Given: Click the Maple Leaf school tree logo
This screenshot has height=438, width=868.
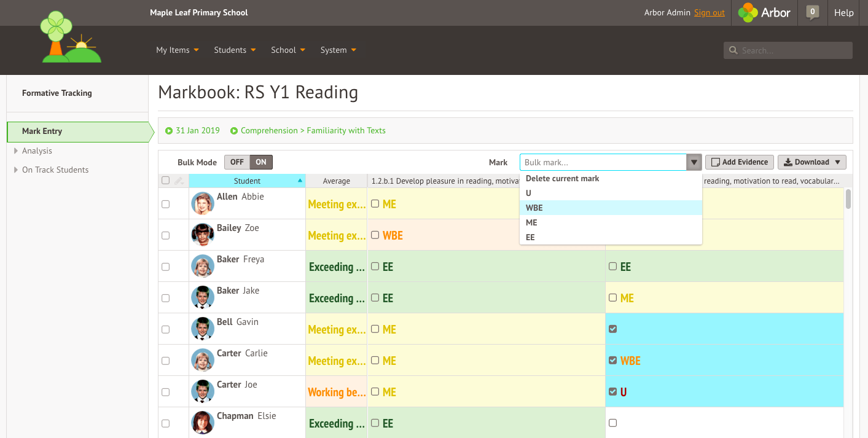Looking at the screenshot, I should pos(69,37).
